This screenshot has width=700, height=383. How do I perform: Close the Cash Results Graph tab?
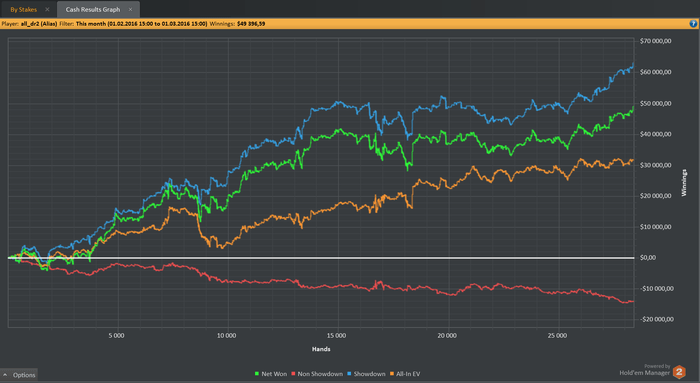pos(130,9)
